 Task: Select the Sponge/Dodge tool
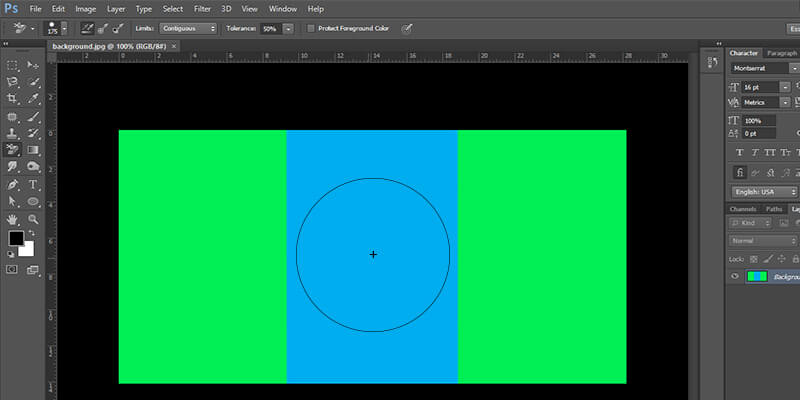(x=33, y=166)
